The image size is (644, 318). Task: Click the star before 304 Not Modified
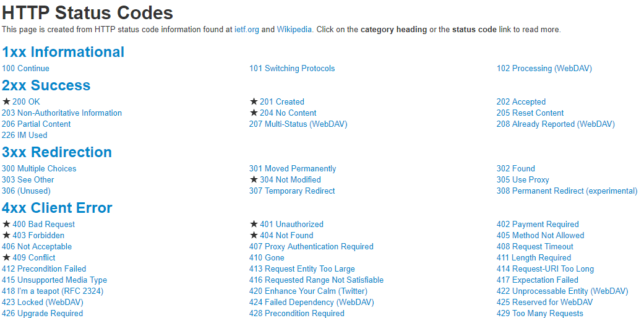click(254, 179)
